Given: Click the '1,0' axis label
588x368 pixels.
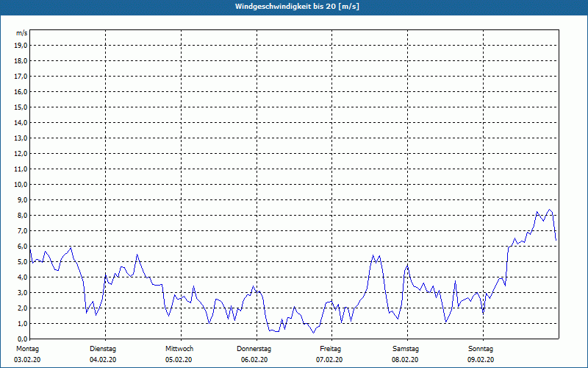Looking at the screenshot, I should point(22,323).
